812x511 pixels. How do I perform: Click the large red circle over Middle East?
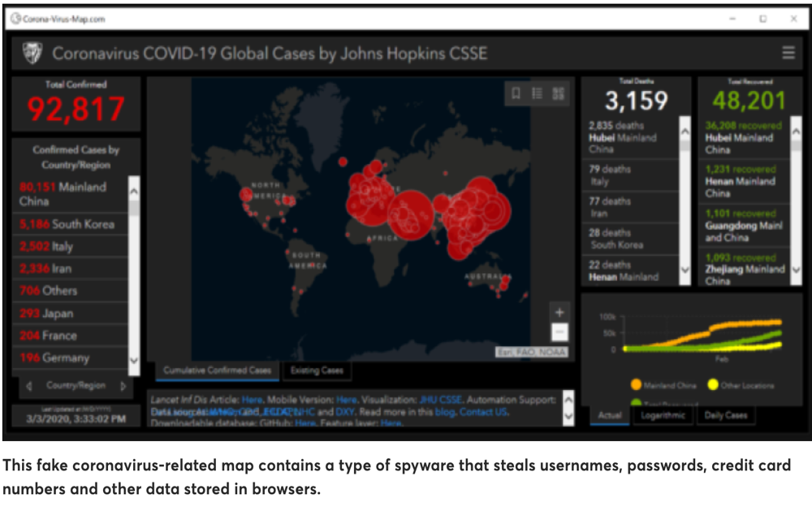click(410, 214)
